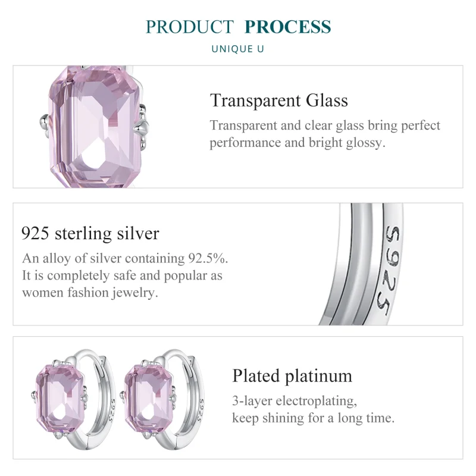Click the transparent glass description paragraph
This screenshot has width=476, height=476.
325,134
